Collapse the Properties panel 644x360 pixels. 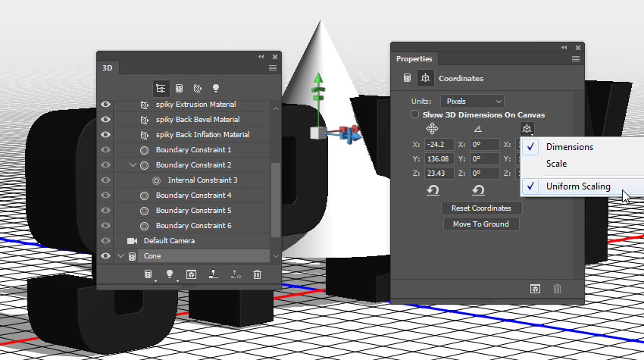564,48
